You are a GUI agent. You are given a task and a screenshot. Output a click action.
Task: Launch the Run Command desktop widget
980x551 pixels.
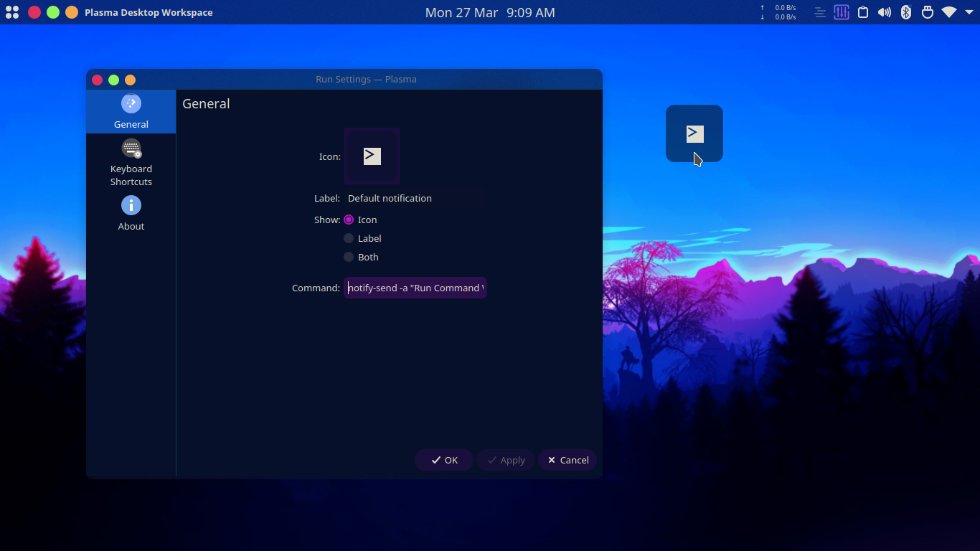click(694, 133)
